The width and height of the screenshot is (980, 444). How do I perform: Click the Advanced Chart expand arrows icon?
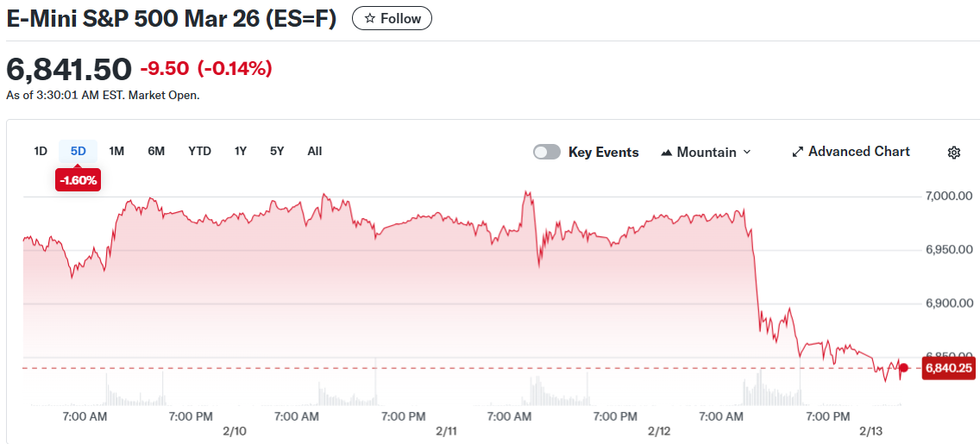point(797,153)
